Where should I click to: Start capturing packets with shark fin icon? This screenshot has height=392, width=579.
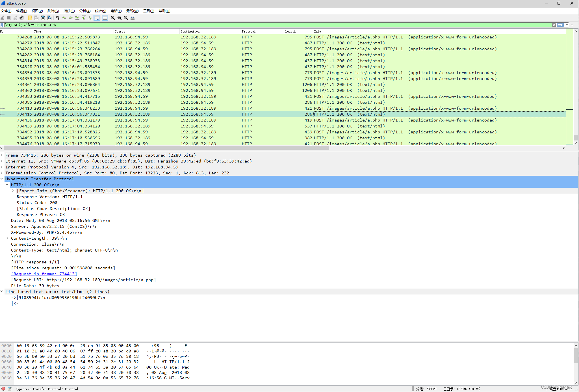tap(3, 18)
